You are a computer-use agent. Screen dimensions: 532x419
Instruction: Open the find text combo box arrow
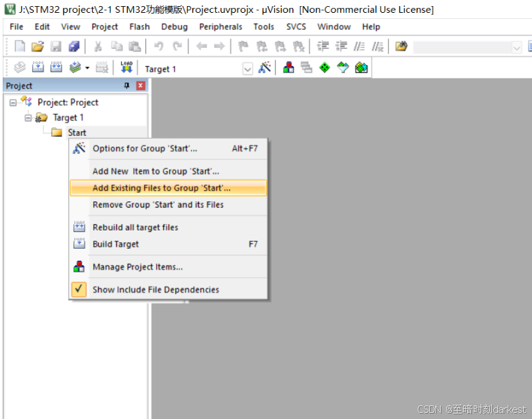pyautogui.click(x=516, y=48)
